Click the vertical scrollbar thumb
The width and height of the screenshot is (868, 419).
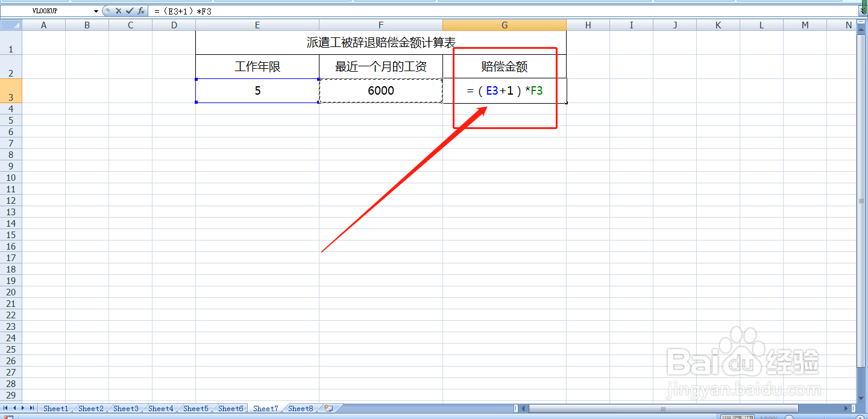(861, 201)
